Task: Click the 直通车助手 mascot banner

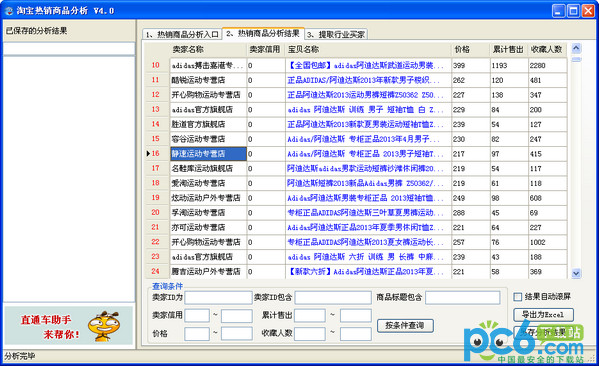Action: [x=69, y=326]
